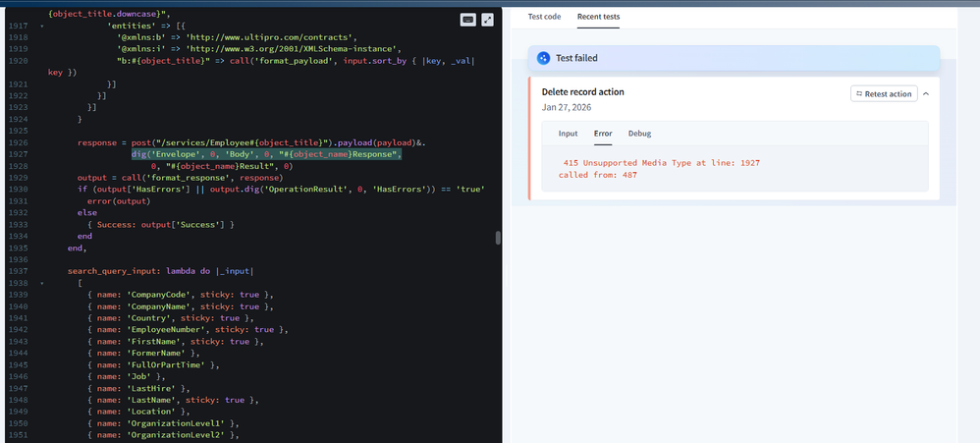Screen dimensions: 980x443
Task: Open the Input tab
Action: pyautogui.click(x=569, y=134)
